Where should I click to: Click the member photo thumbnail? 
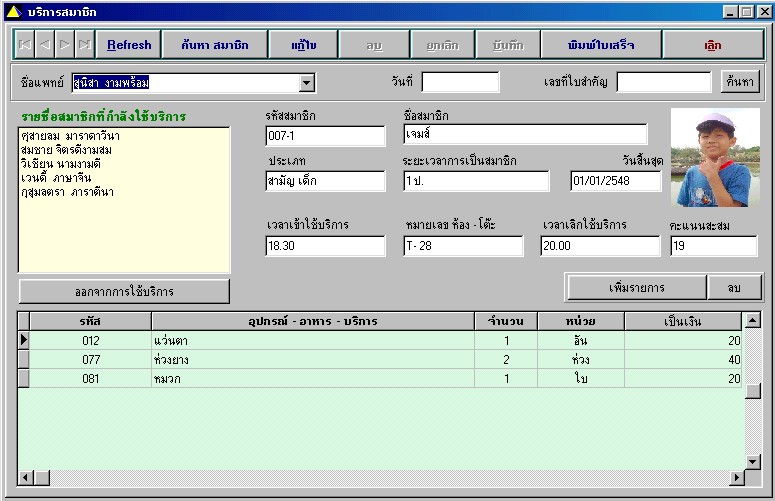click(715, 158)
